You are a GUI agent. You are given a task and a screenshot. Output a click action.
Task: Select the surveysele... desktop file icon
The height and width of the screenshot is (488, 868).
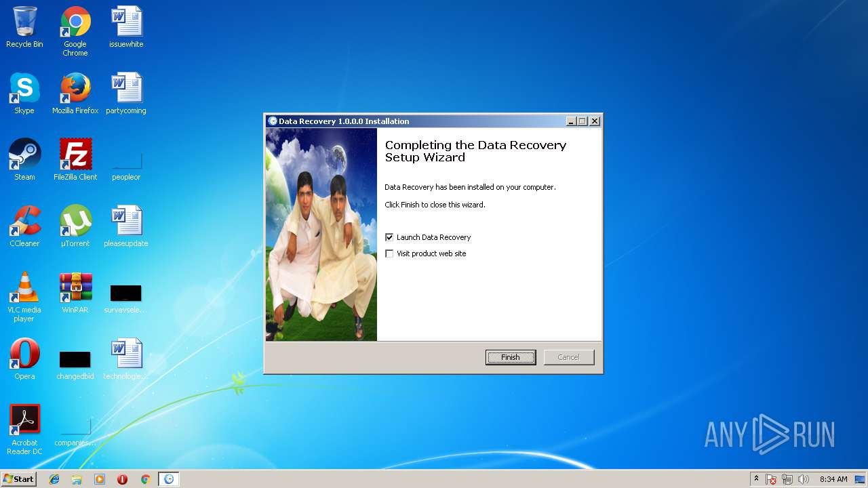(x=126, y=298)
